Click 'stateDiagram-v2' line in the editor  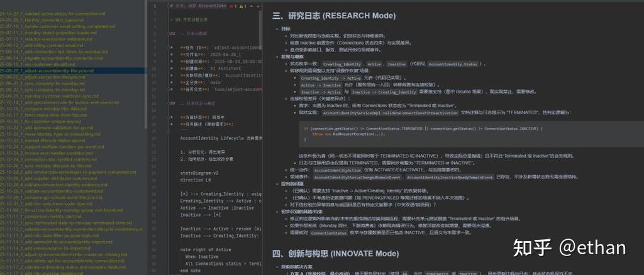tap(198, 173)
